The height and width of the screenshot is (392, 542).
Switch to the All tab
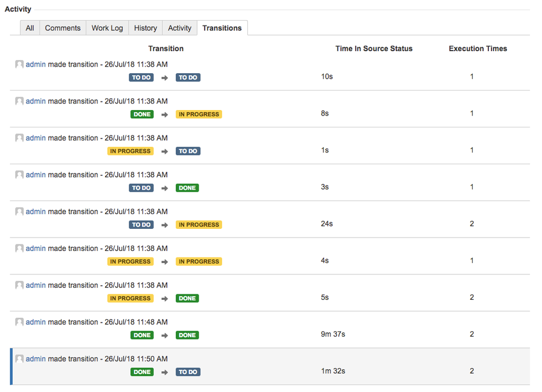[30, 28]
